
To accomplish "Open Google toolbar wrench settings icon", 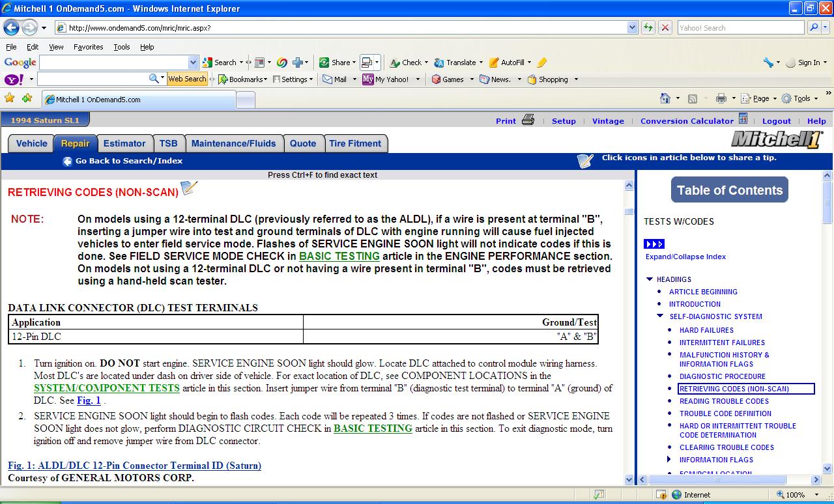I will [768, 63].
